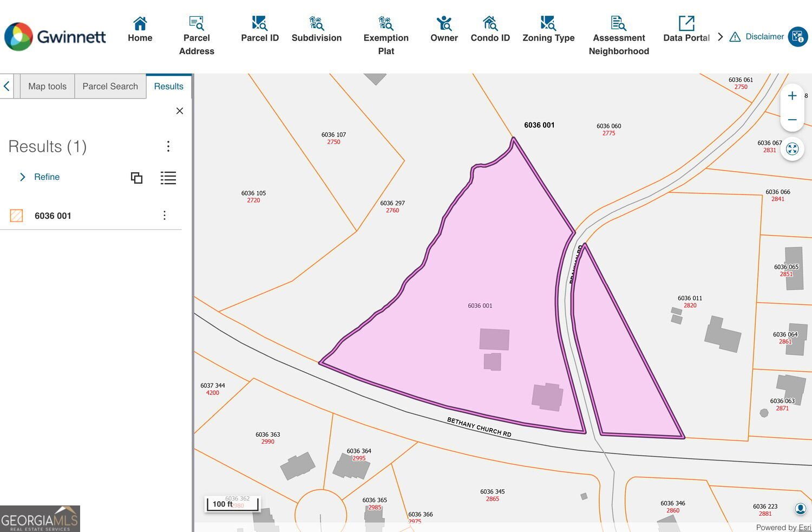The width and height of the screenshot is (812, 532).
Task: Select the Results tab
Action: coord(169,87)
